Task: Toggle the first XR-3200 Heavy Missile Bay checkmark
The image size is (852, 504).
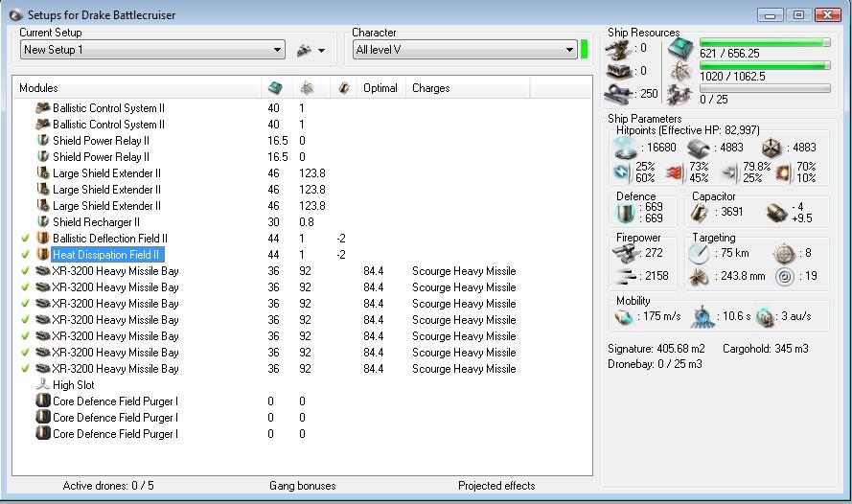Action: tap(25, 271)
